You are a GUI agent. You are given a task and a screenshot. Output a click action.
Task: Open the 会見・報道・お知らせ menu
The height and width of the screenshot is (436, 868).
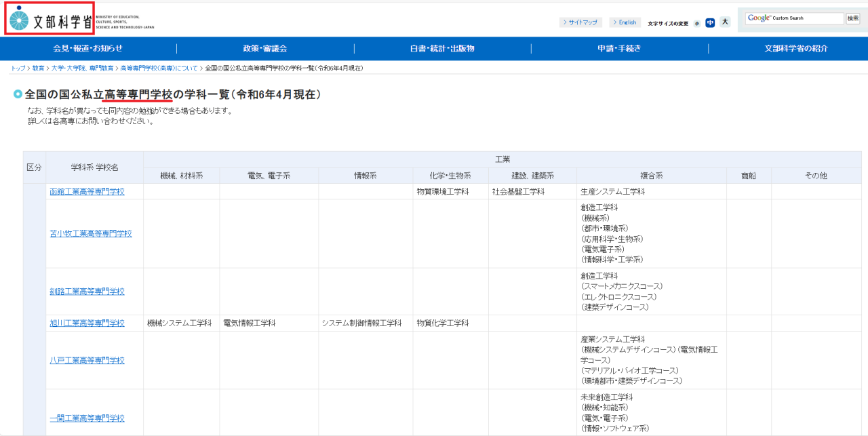click(x=88, y=48)
